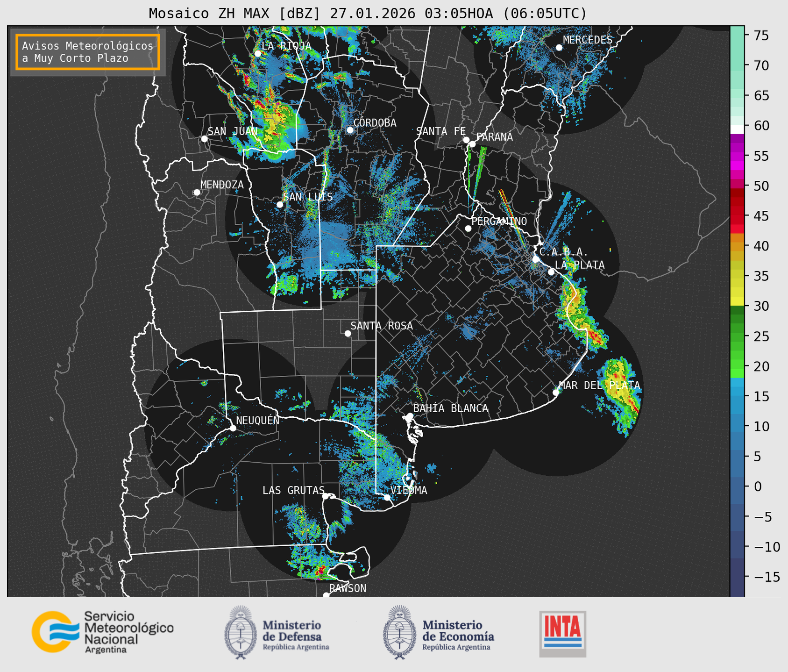The image size is (788, 672).
Task: Click the PERGAMINO city marker dot
Action: [x=468, y=229]
